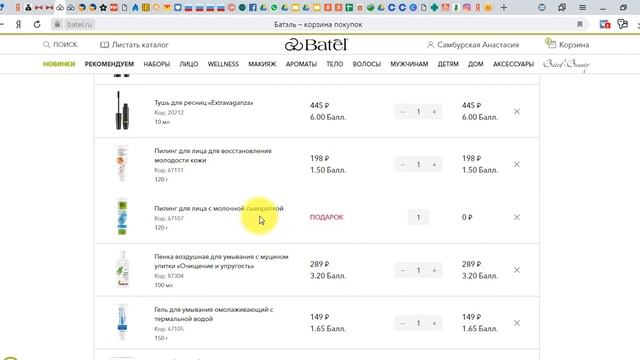Image resolution: width=640 pixels, height=360 pixels.
Task: Open browser extension icon with red badge
Action: 605,24
